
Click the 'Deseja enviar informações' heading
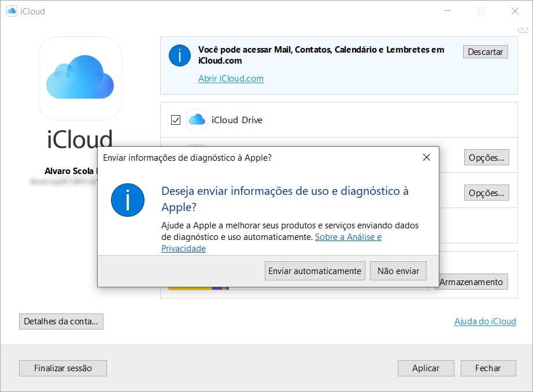point(285,199)
